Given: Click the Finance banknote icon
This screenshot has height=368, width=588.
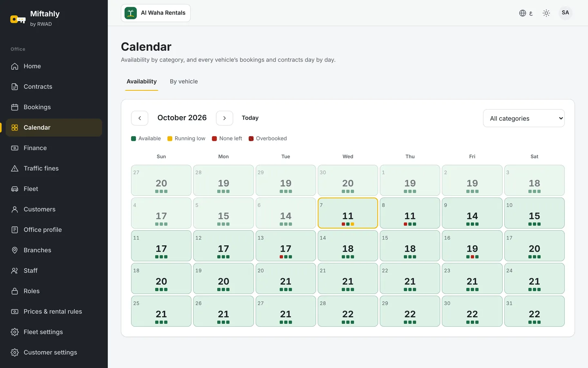Looking at the screenshot, I should (15, 148).
